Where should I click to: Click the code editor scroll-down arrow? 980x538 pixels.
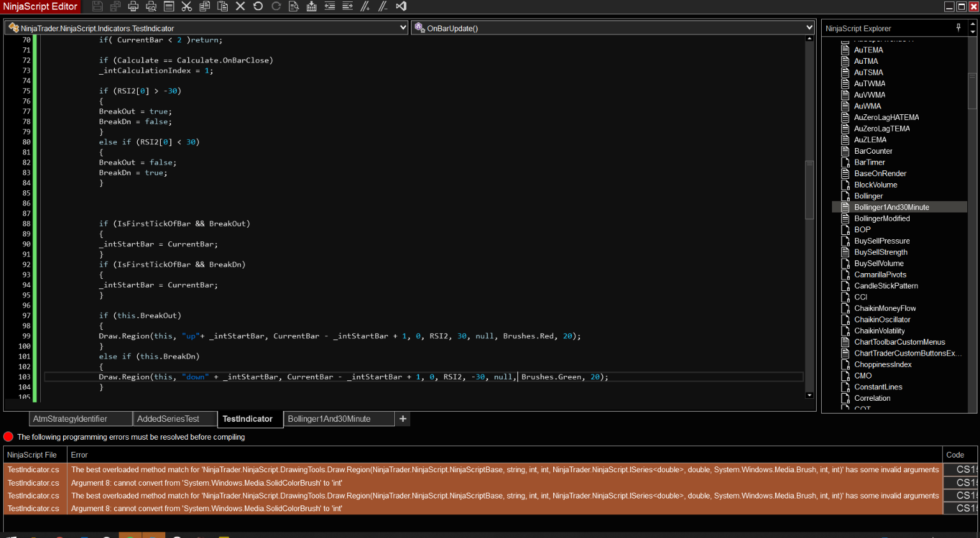[x=809, y=396]
